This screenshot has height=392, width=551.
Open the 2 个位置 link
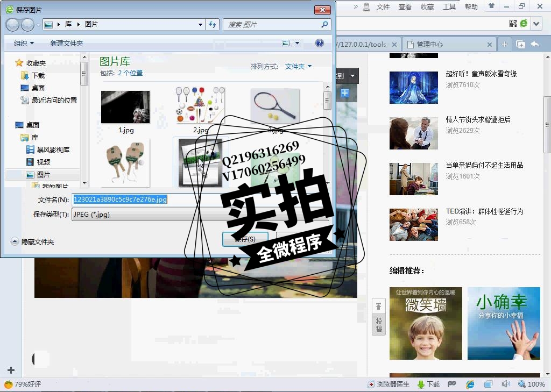click(x=130, y=73)
